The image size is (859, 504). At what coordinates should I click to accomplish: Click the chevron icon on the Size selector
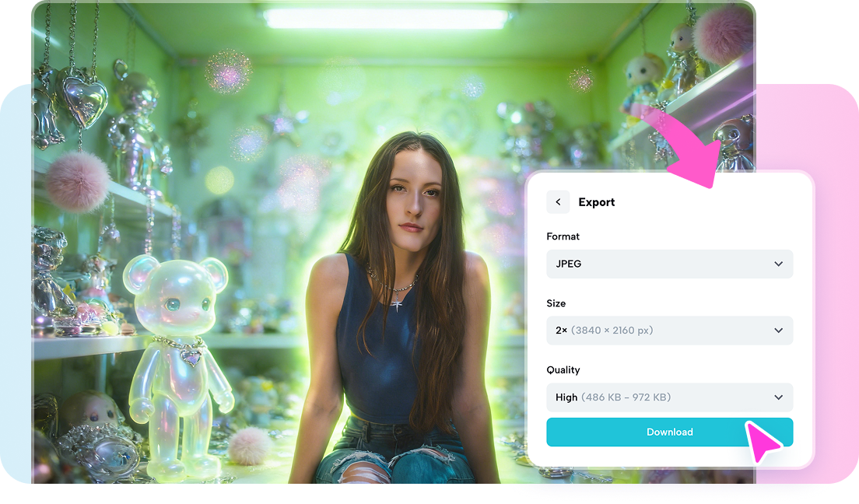coord(778,331)
